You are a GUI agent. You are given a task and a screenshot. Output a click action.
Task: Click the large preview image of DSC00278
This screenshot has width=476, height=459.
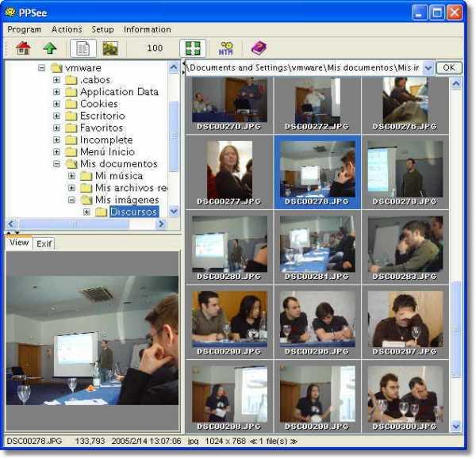(92, 340)
